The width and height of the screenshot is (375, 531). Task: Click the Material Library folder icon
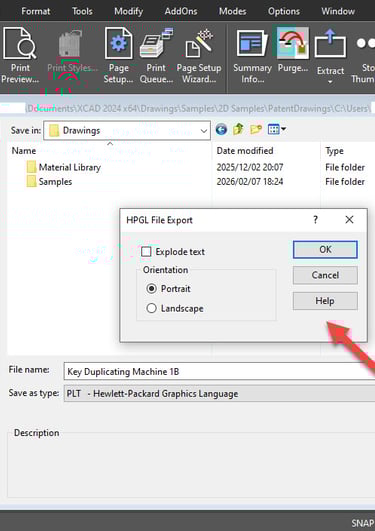coord(32,167)
